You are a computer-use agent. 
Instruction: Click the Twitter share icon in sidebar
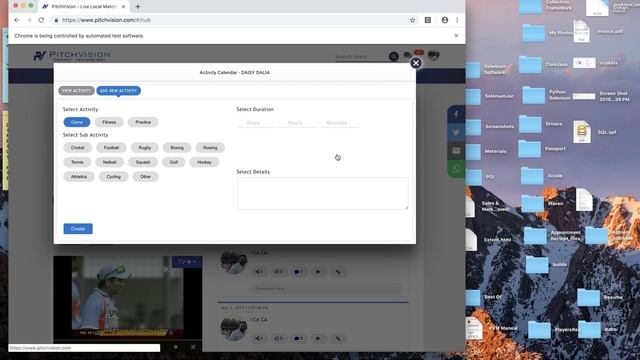coord(456,132)
